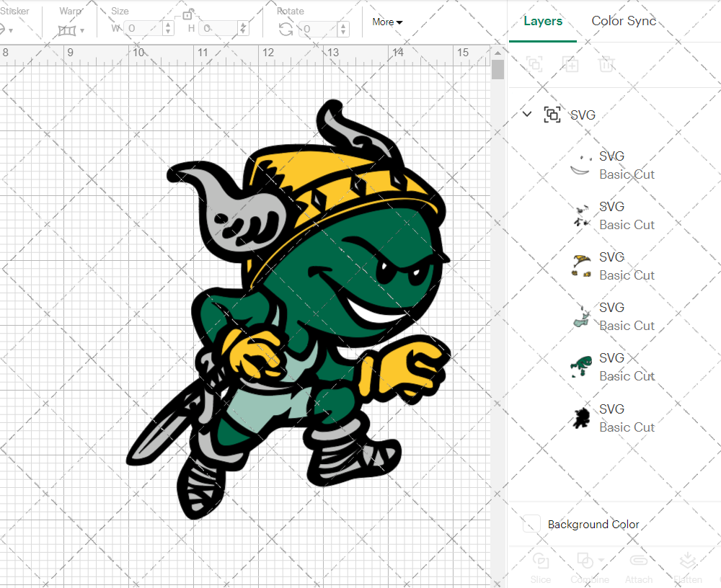Select the Layers tab
Viewport: 721px width, 588px height.
point(543,21)
